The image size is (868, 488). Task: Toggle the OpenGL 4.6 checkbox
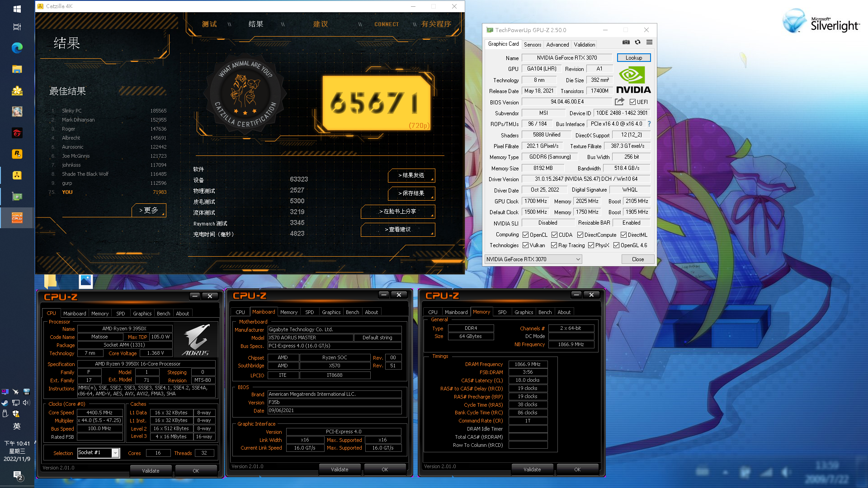616,245
